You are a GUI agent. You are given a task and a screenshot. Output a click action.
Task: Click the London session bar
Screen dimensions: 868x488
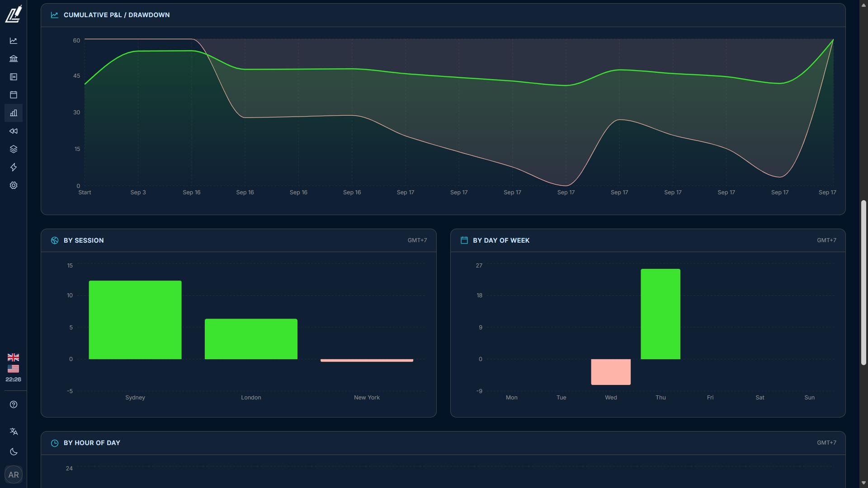(251, 339)
